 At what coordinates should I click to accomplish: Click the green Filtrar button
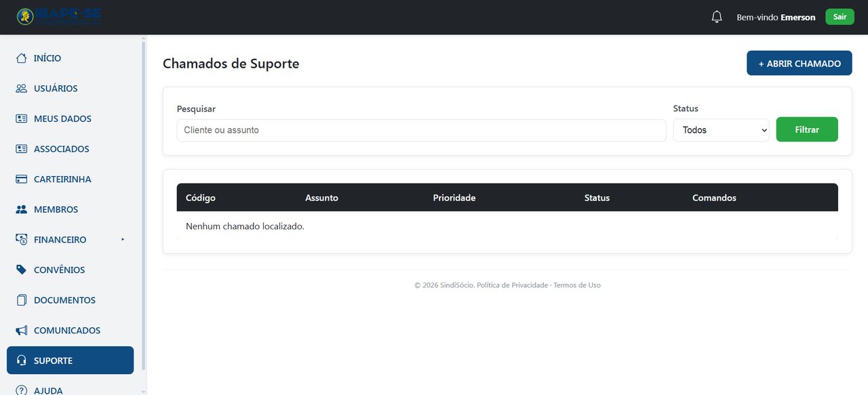coord(807,129)
